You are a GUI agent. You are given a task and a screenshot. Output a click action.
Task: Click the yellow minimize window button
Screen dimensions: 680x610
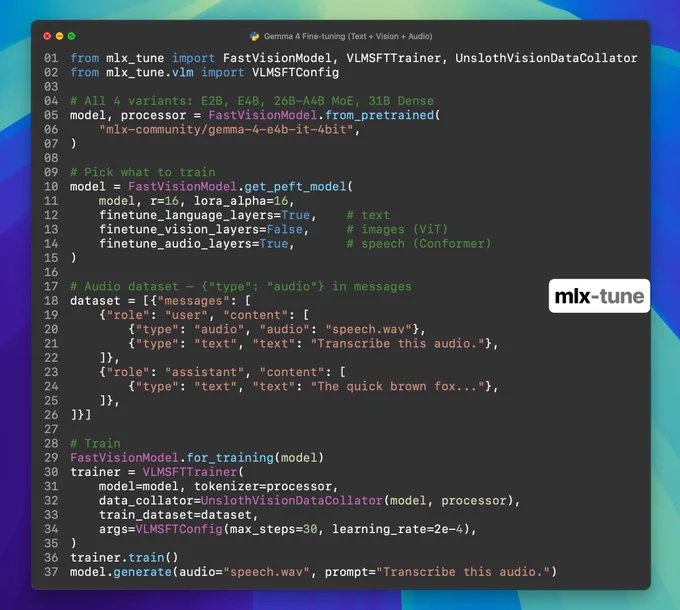[59, 36]
